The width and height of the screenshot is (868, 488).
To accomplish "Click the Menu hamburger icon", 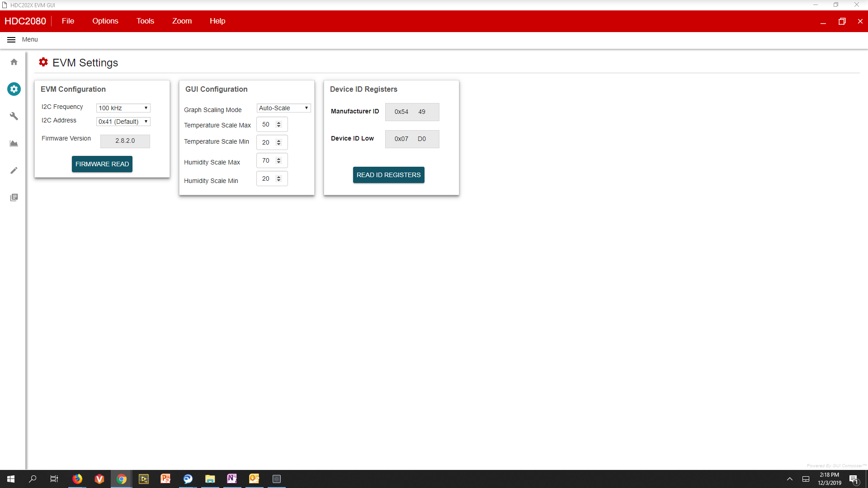I will [11, 39].
